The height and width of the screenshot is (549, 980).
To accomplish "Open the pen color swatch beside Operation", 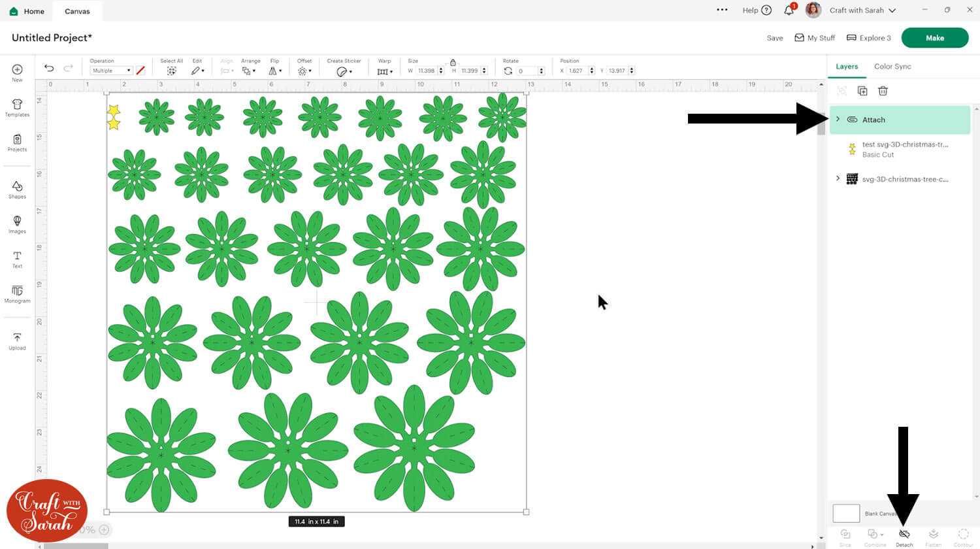I will point(140,71).
